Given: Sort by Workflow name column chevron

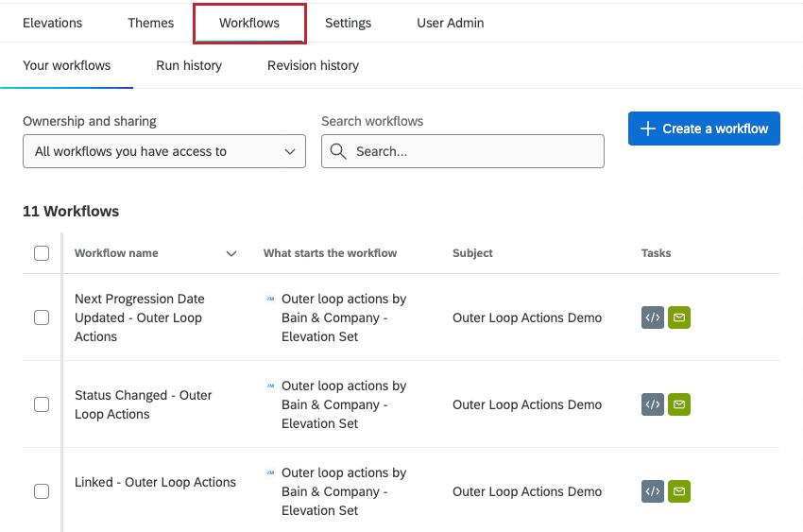Looking at the screenshot, I should pyautogui.click(x=231, y=253).
